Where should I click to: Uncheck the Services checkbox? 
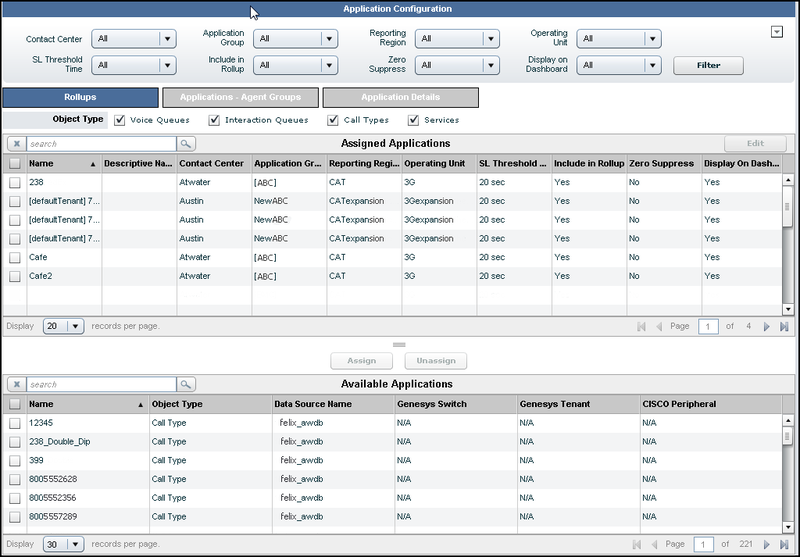pyautogui.click(x=413, y=120)
